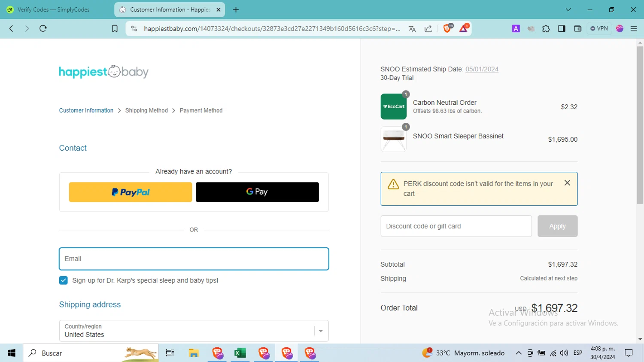Click the Discount code or gift card field

click(456, 226)
